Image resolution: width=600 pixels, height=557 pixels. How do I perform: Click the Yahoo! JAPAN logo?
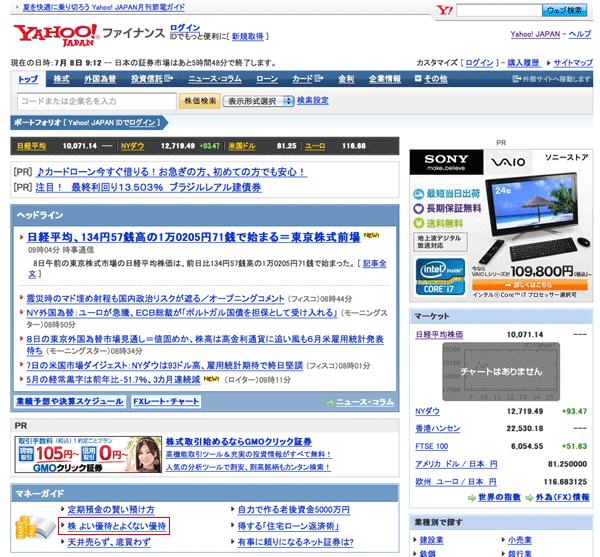click(54, 36)
